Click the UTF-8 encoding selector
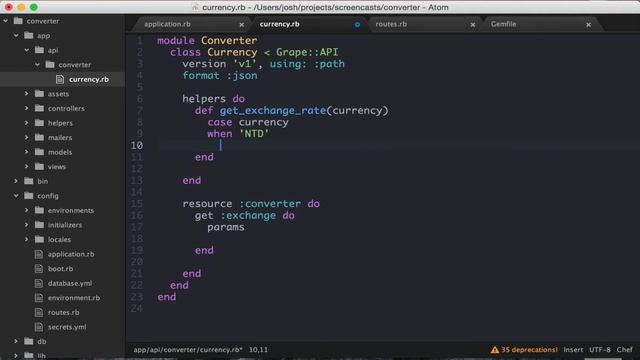Viewport: 640px width, 360px height. pos(600,350)
